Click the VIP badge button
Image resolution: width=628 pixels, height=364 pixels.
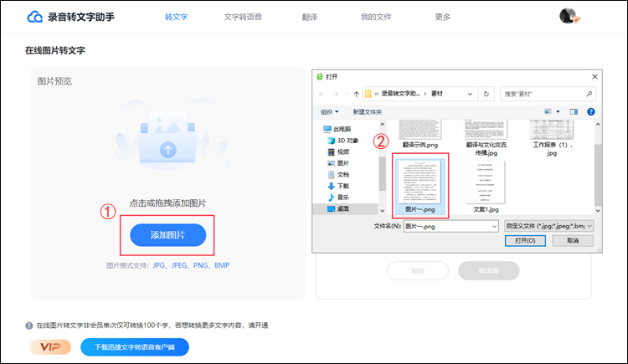pyautogui.click(x=50, y=346)
